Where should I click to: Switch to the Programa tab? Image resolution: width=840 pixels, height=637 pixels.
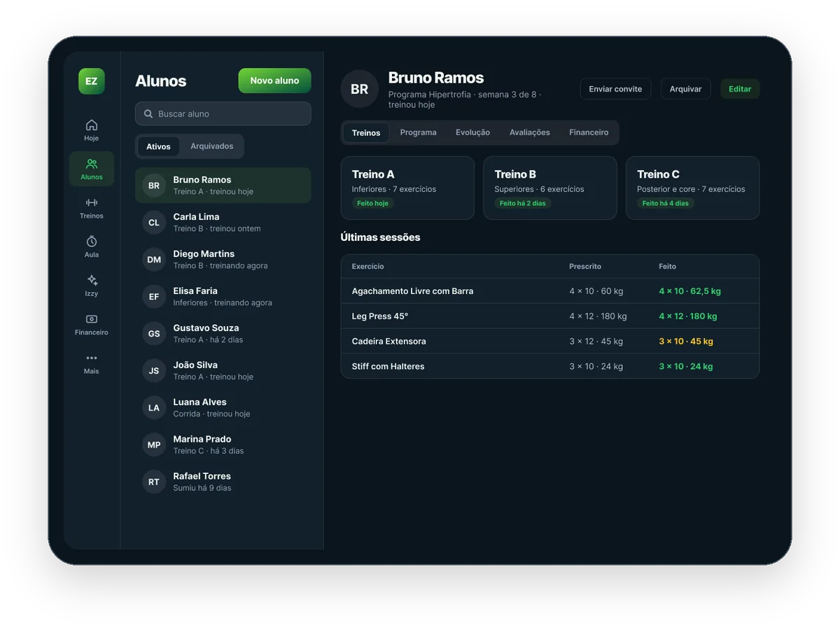point(419,132)
